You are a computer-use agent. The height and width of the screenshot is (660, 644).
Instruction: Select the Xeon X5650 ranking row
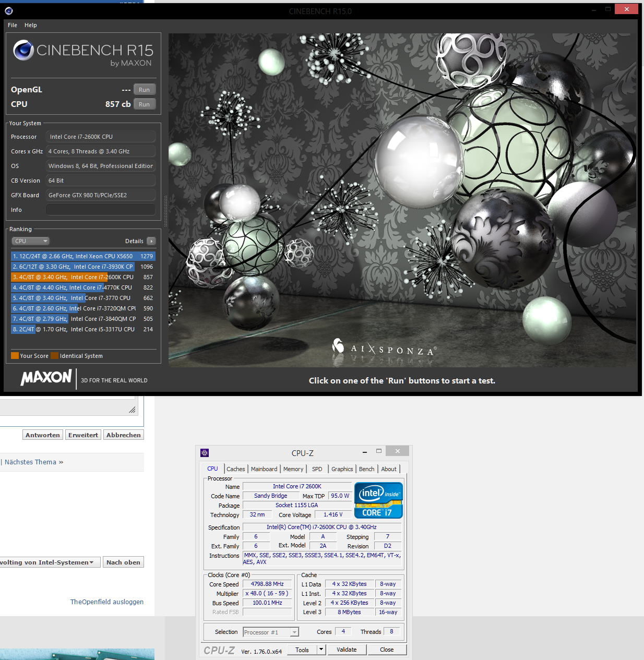point(83,256)
